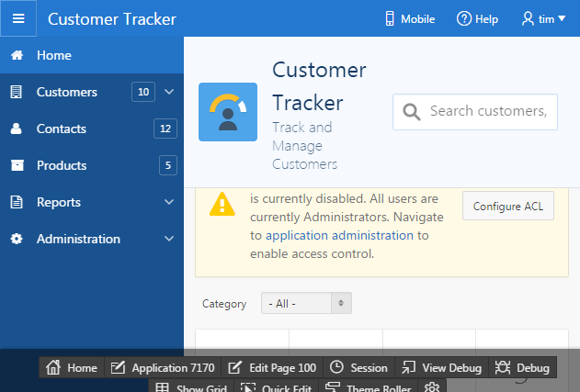Screen dimensions: 580x392
Task: Click Edit Page 100 in developer toolbar
Action: (x=273, y=367)
